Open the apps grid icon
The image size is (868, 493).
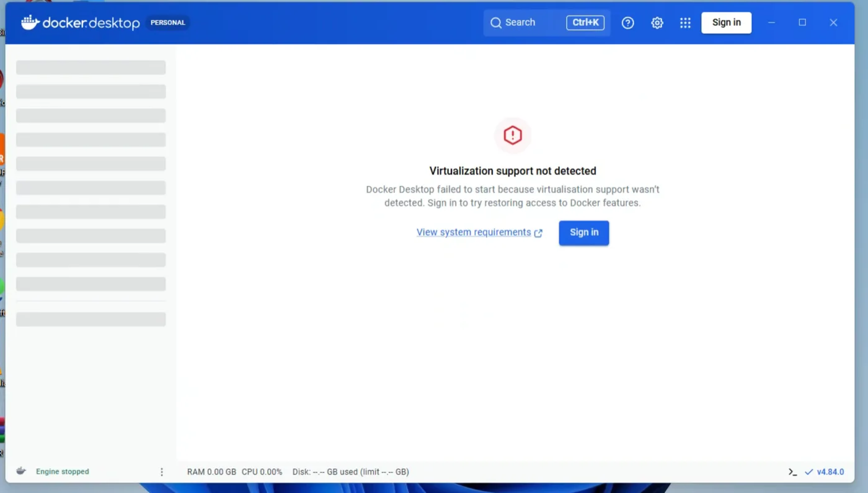click(x=685, y=23)
